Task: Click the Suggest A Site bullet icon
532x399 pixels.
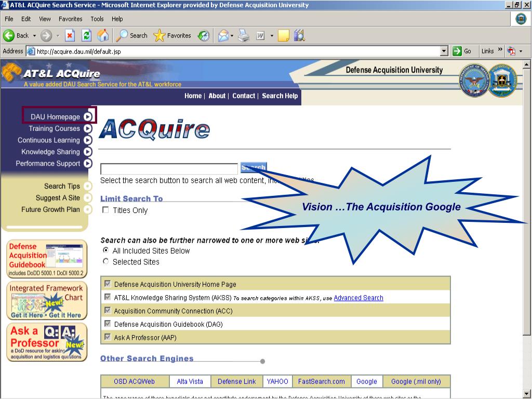Action: [87, 198]
